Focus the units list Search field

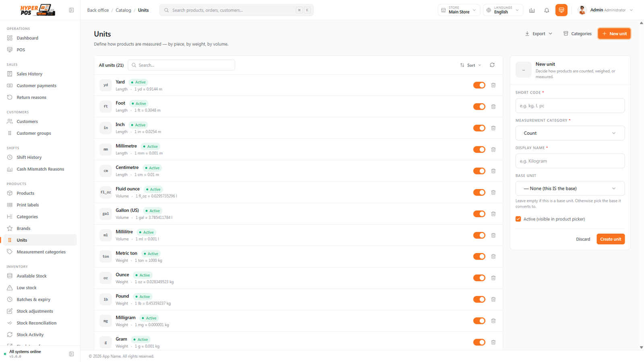pos(181,65)
